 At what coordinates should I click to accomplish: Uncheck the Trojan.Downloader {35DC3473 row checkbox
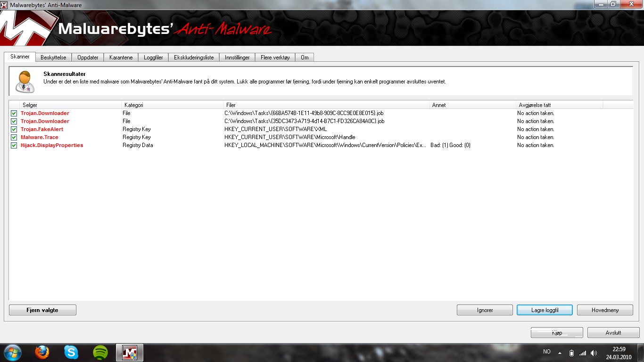[14, 121]
